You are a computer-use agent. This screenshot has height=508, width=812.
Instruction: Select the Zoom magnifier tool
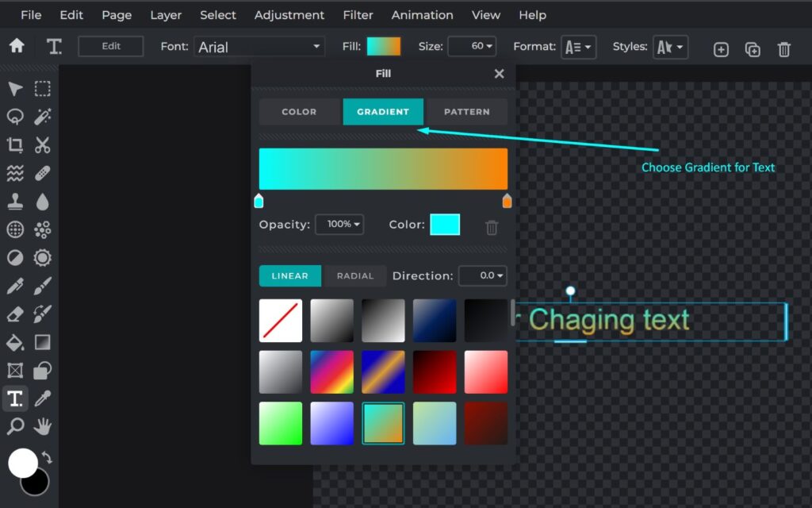point(15,426)
